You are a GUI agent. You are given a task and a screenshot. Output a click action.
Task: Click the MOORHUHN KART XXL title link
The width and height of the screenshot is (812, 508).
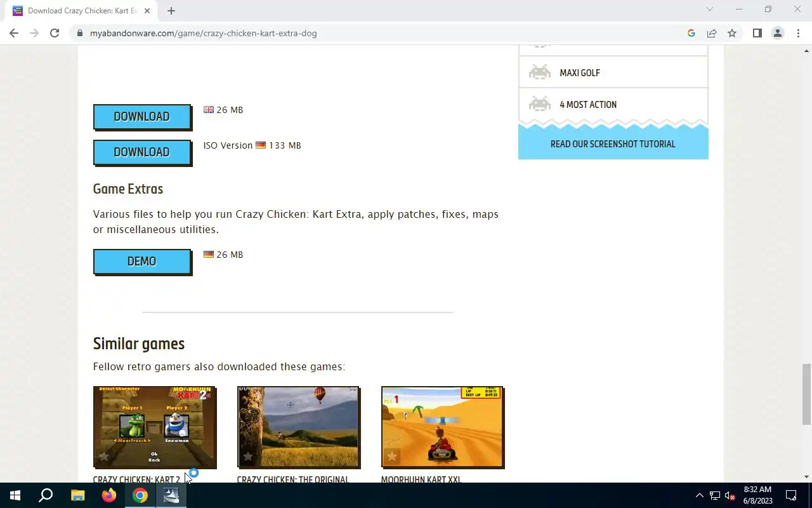coord(421,479)
